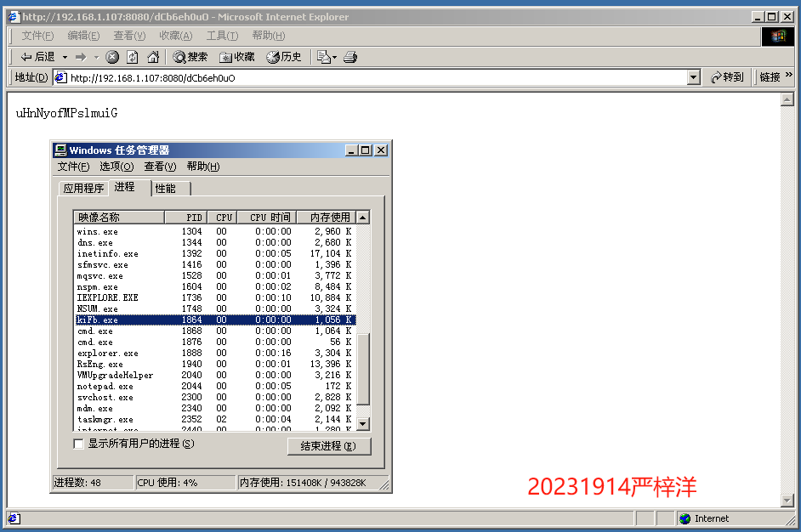Select the taskmgr.exe process row
The width and height of the screenshot is (801, 532).
coord(214,420)
